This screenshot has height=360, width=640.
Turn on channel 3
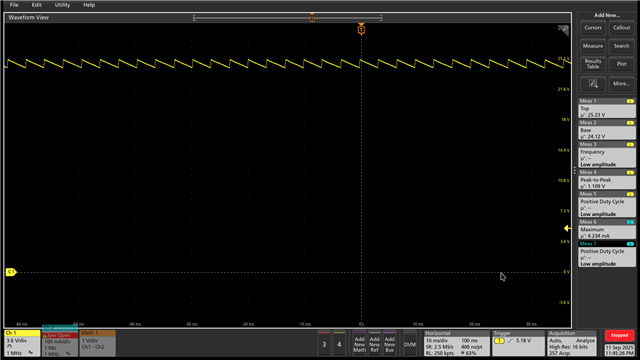coord(324,344)
